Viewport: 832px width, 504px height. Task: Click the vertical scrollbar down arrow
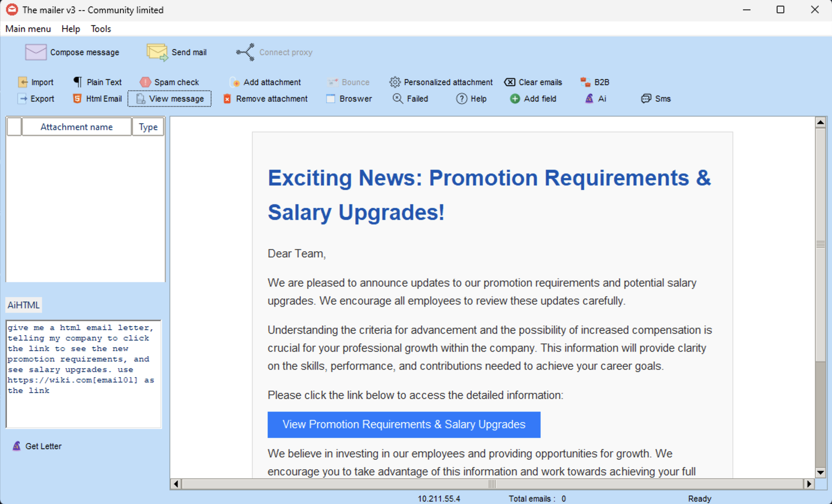[820, 472]
